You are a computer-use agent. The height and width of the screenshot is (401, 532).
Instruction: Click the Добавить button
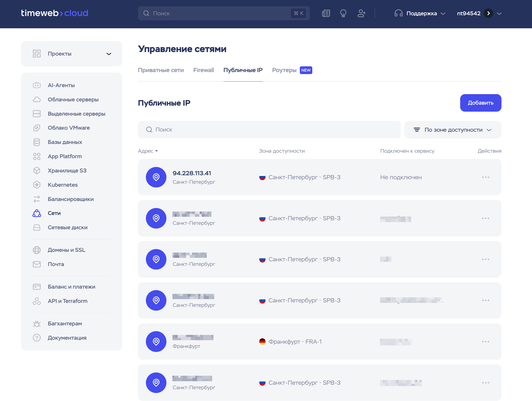(480, 103)
